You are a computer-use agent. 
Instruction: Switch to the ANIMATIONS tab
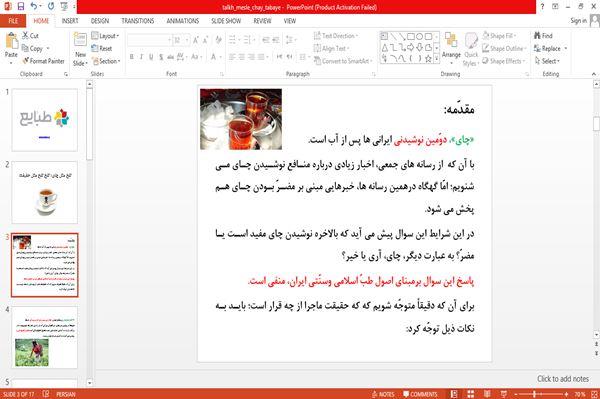(183, 21)
